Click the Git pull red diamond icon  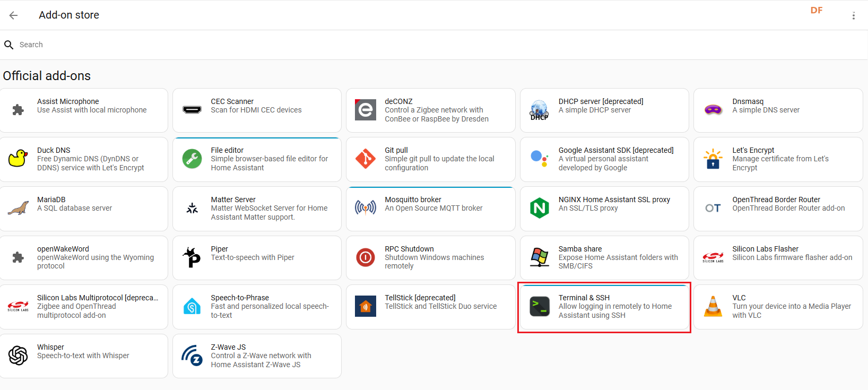pyautogui.click(x=366, y=159)
